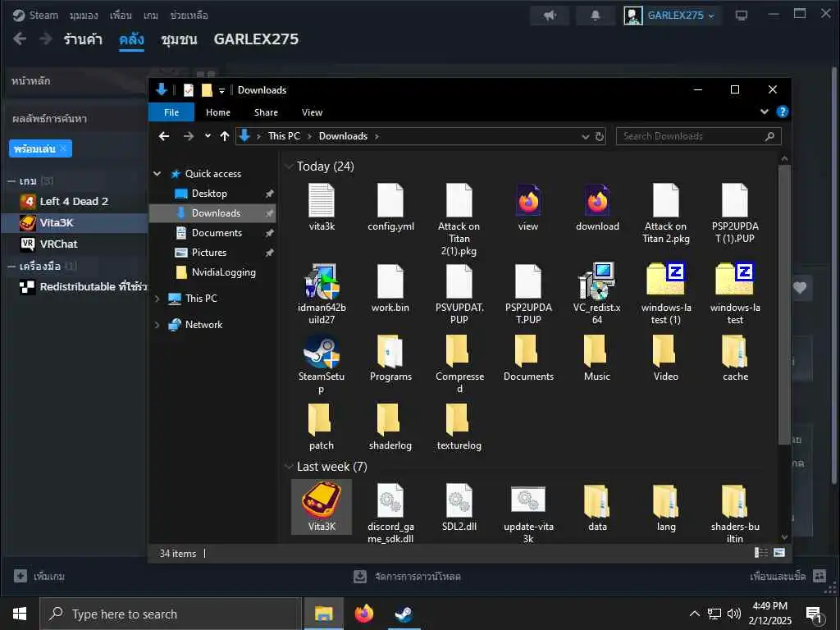Switch to large icons view in status bar

[x=779, y=552]
